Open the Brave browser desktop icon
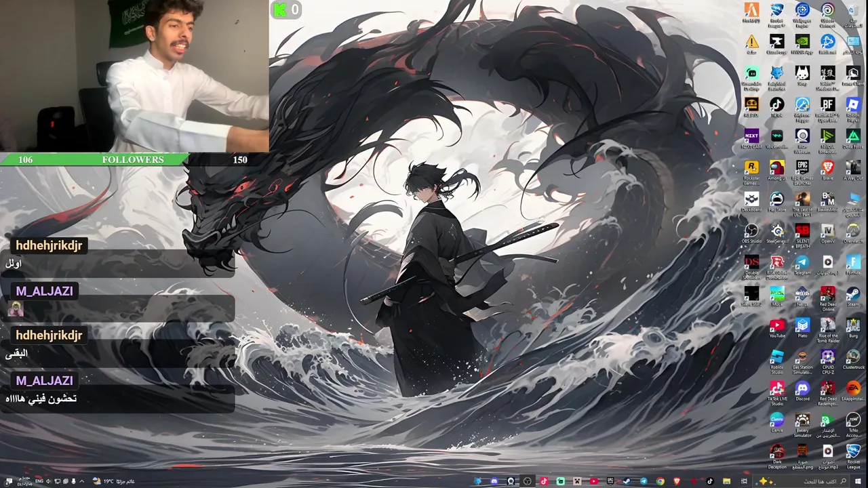The height and width of the screenshot is (488, 868). (x=827, y=169)
